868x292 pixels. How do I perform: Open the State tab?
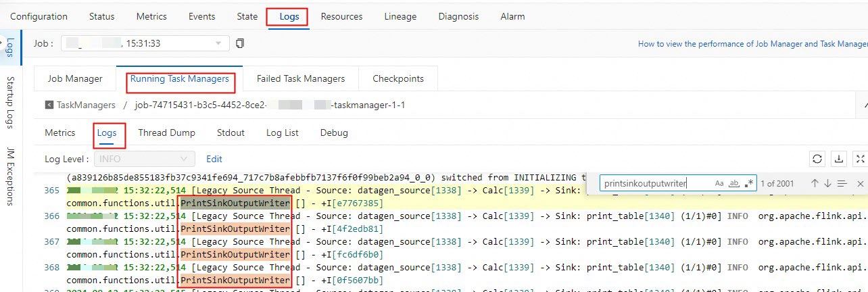tap(247, 16)
